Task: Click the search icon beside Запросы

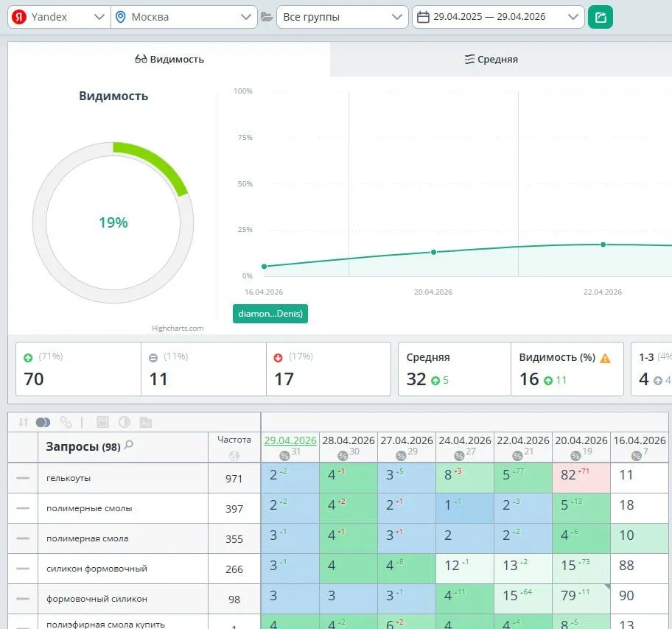Action: [129, 445]
